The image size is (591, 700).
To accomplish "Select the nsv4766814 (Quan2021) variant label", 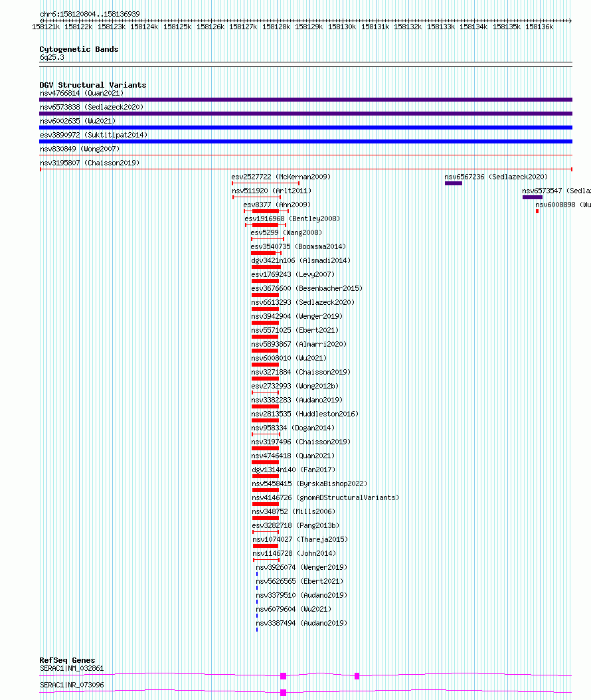I will (82, 93).
